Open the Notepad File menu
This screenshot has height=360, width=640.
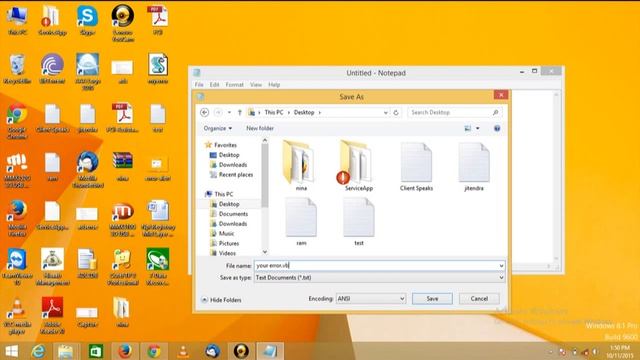coord(199,84)
